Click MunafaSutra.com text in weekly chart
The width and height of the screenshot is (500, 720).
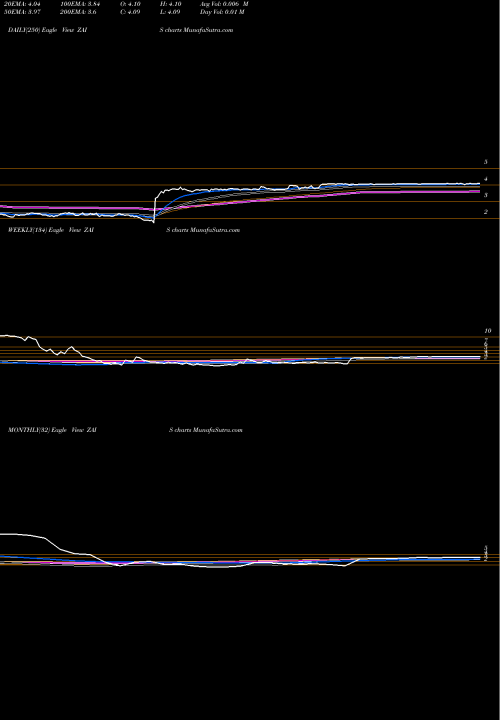tap(214, 230)
